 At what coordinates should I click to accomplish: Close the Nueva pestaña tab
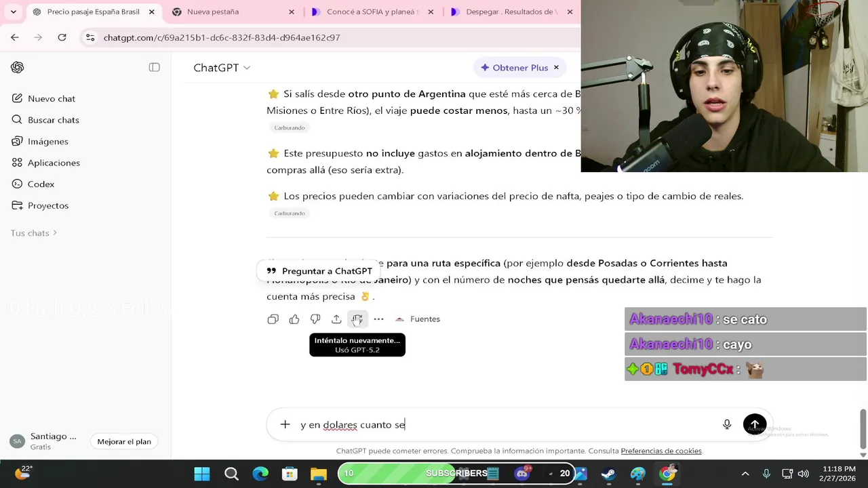coord(292,12)
